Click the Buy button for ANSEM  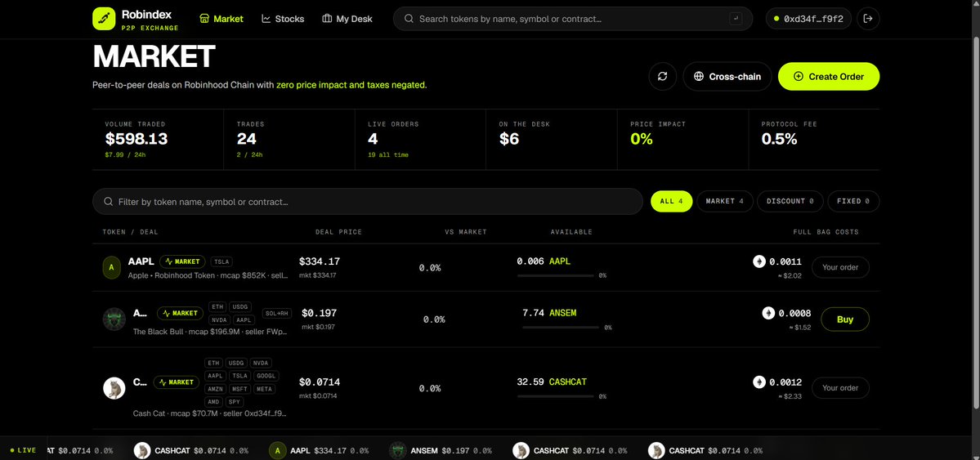[x=845, y=319]
